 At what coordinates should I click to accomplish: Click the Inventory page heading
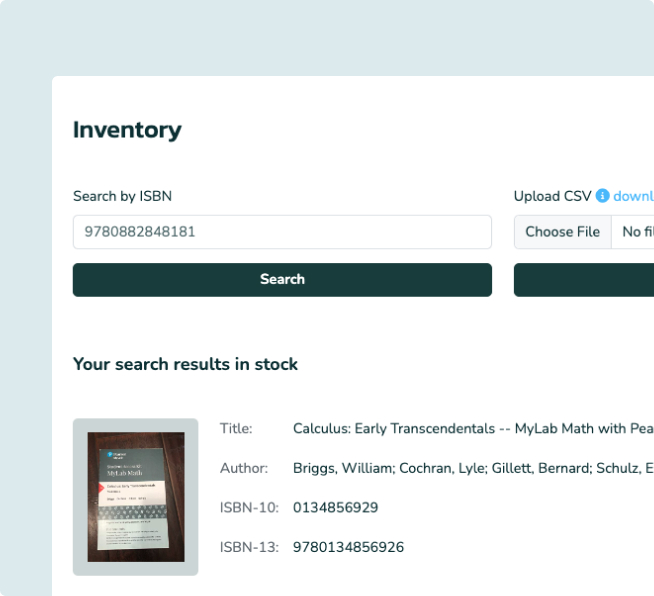point(127,130)
